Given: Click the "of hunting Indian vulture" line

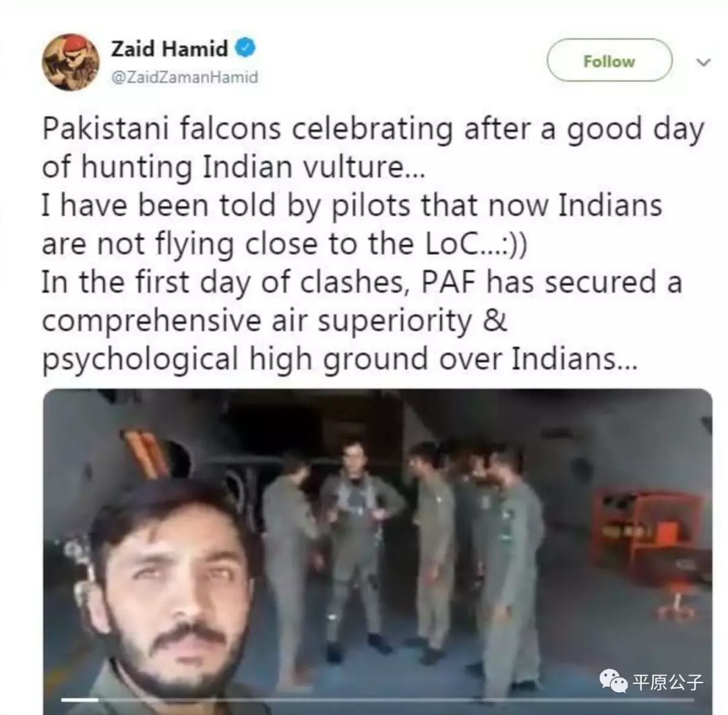Looking at the screenshot, I should coord(233,167).
